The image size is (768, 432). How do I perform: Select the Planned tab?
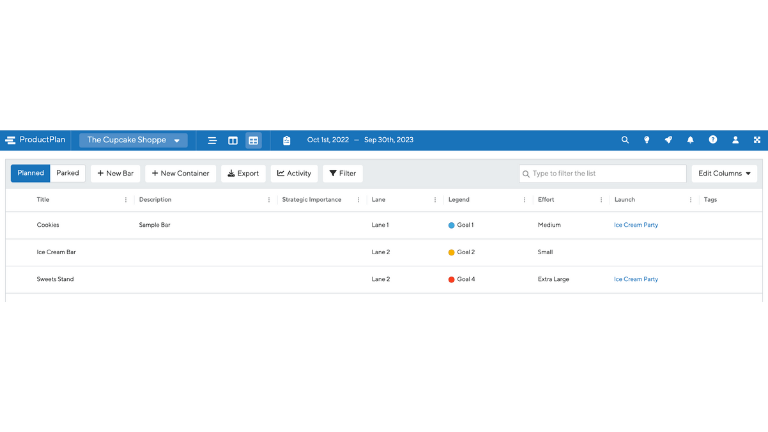(x=30, y=173)
